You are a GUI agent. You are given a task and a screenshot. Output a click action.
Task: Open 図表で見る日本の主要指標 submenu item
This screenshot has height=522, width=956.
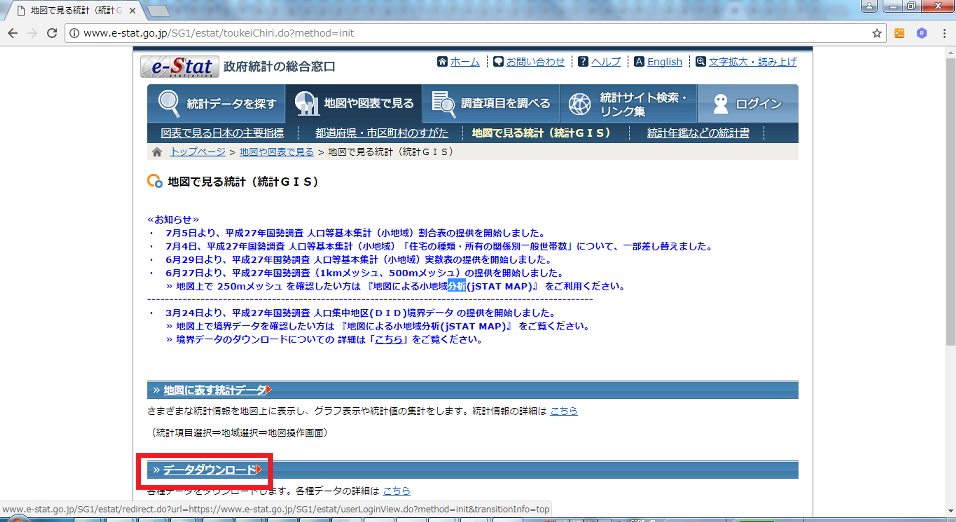click(222, 132)
